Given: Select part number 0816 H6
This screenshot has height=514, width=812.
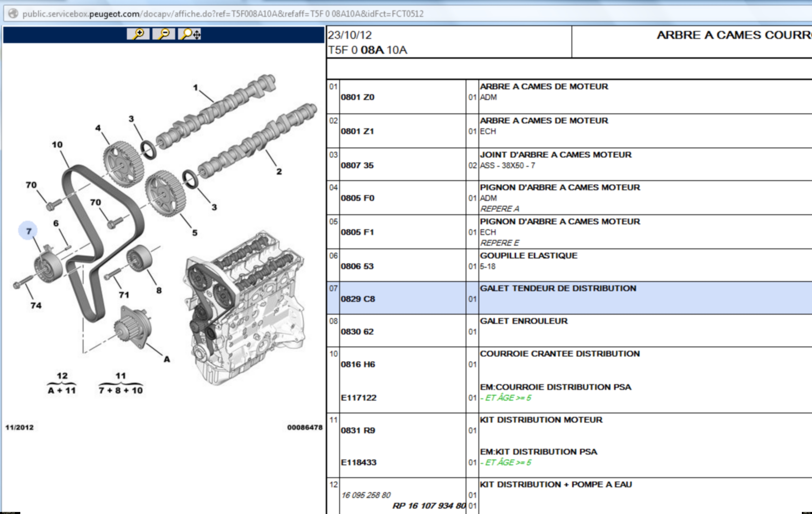Looking at the screenshot, I should coord(358,364).
